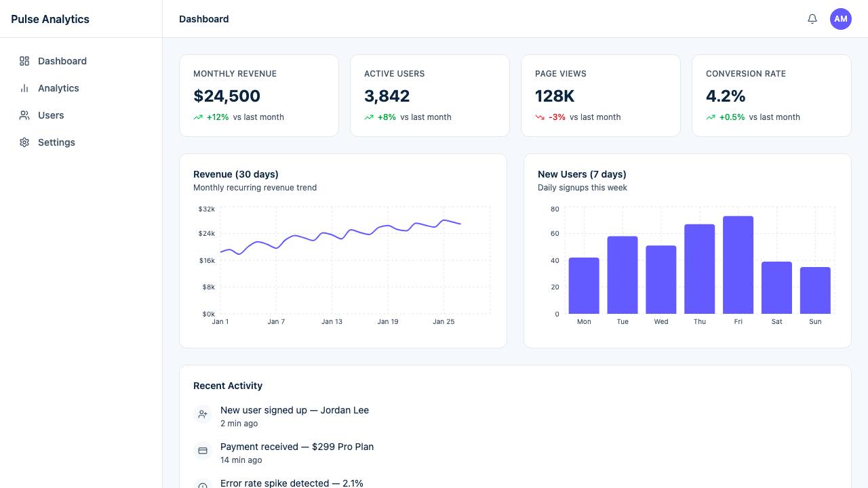868x488 pixels.
Task: Open Users in the sidebar
Action: tap(81, 115)
